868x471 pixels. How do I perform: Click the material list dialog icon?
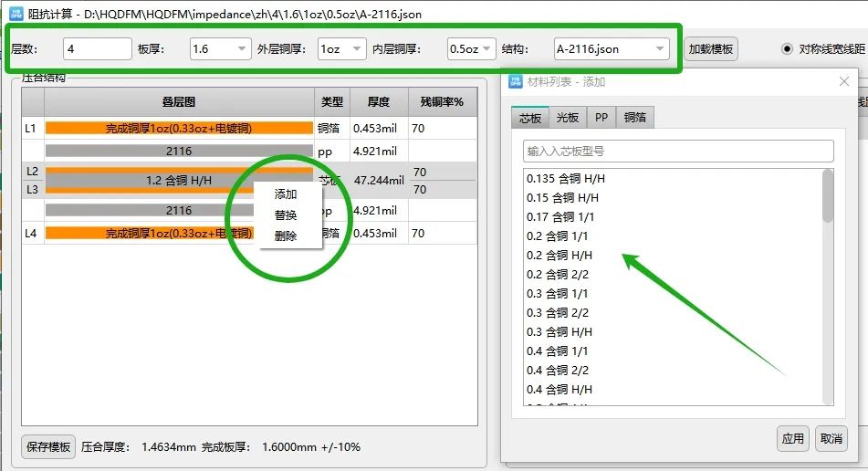516,81
